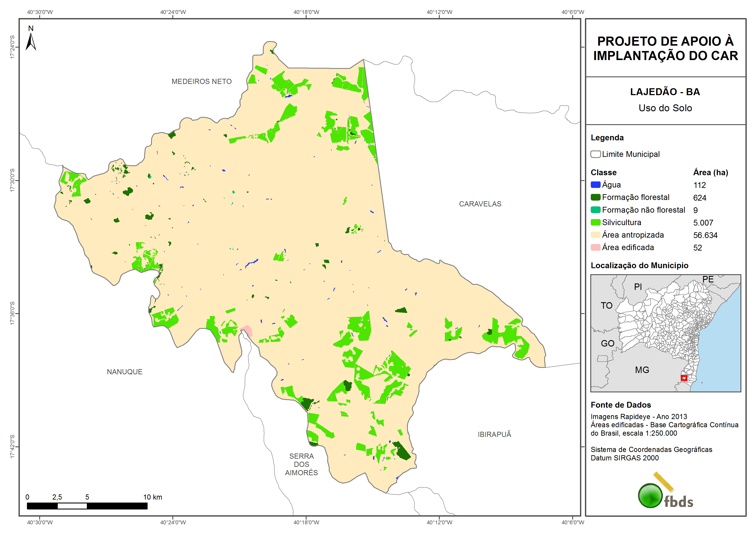
Task: Click the dark green Formação florestal swatch
Action: (595, 197)
